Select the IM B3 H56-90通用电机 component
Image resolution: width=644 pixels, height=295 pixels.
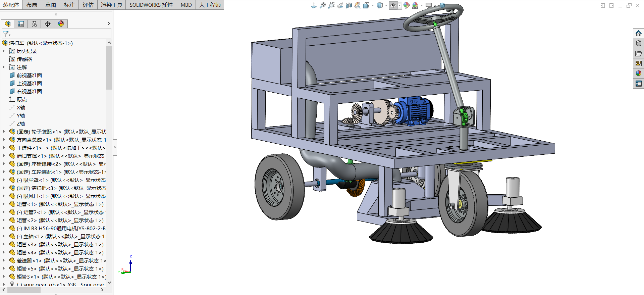pos(57,228)
